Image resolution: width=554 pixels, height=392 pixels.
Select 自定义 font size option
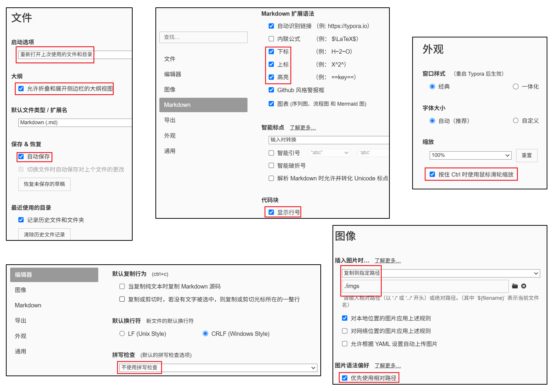pyautogui.click(x=516, y=121)
